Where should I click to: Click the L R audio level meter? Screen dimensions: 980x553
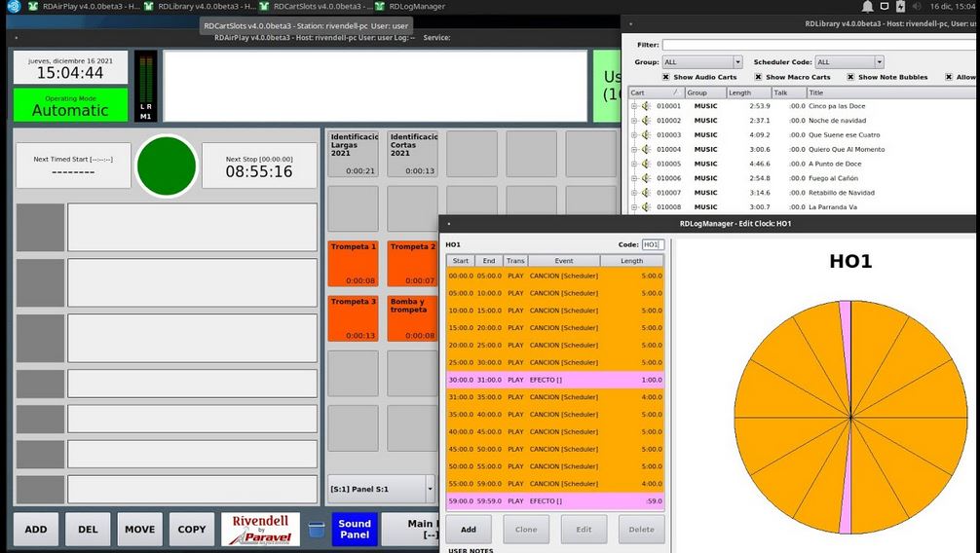pyautogui.click(x=145, y=86)
